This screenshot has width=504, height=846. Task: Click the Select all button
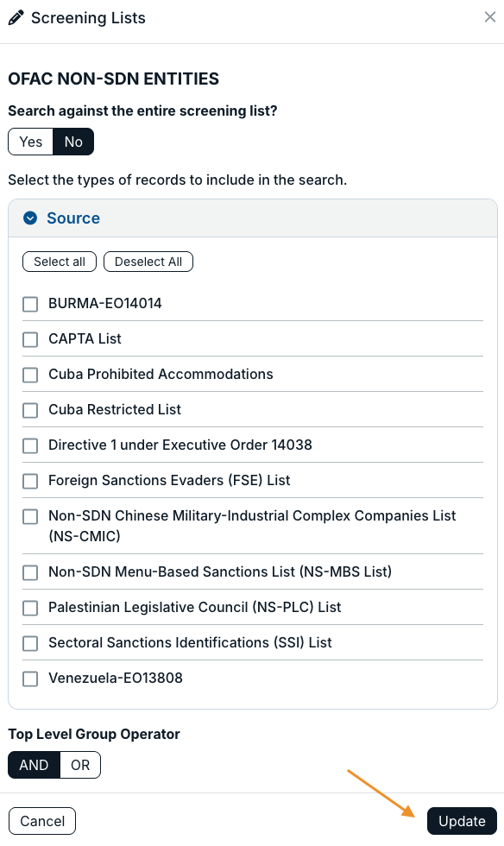60,262
